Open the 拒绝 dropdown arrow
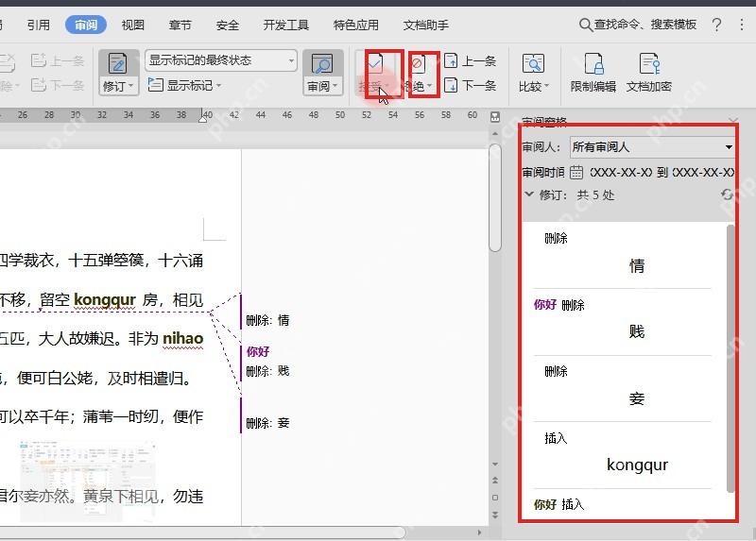Viewport: 756px width, 541px height. pyautogui.click(x=430, y=86)
